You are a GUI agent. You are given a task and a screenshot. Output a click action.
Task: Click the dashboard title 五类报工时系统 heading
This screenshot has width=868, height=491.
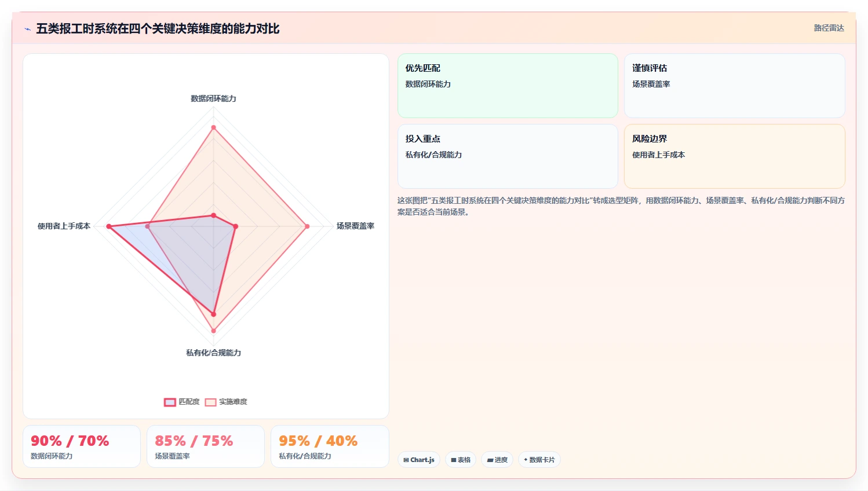pyautogui.click(x=158, y=29)
